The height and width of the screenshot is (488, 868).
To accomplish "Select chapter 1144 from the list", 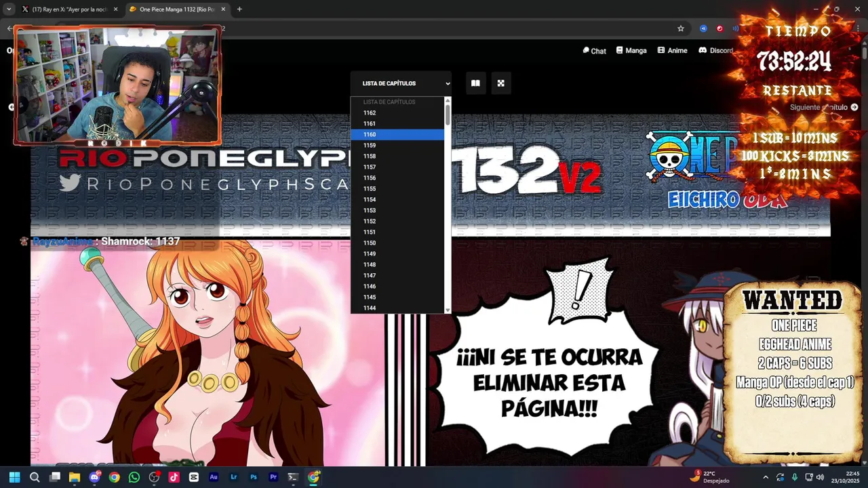I will (x=397, y=308).
